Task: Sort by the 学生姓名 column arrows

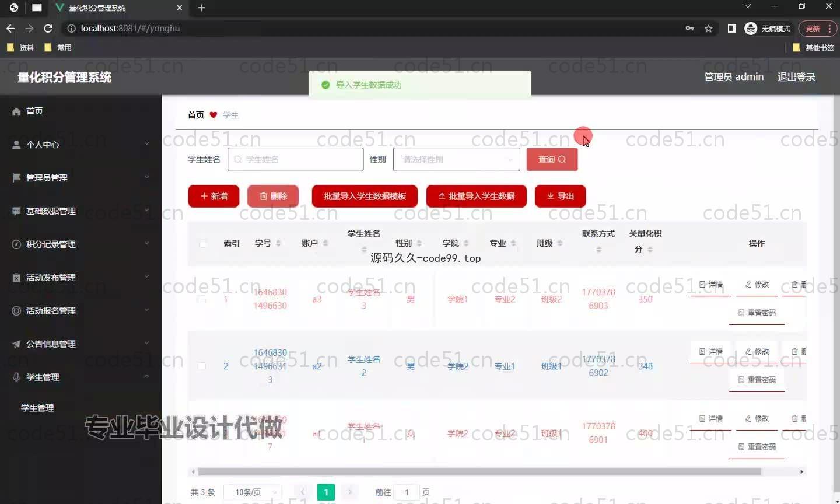Action: click(x=364, y=250)
